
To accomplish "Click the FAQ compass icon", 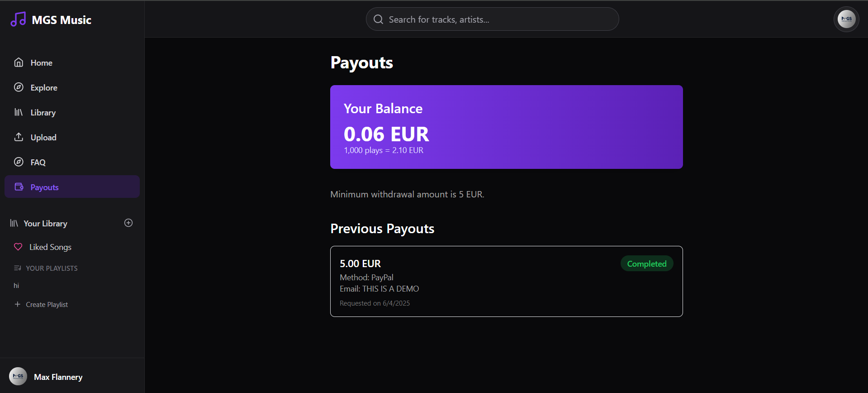I will pyautogui.click(x=19, y=162).
